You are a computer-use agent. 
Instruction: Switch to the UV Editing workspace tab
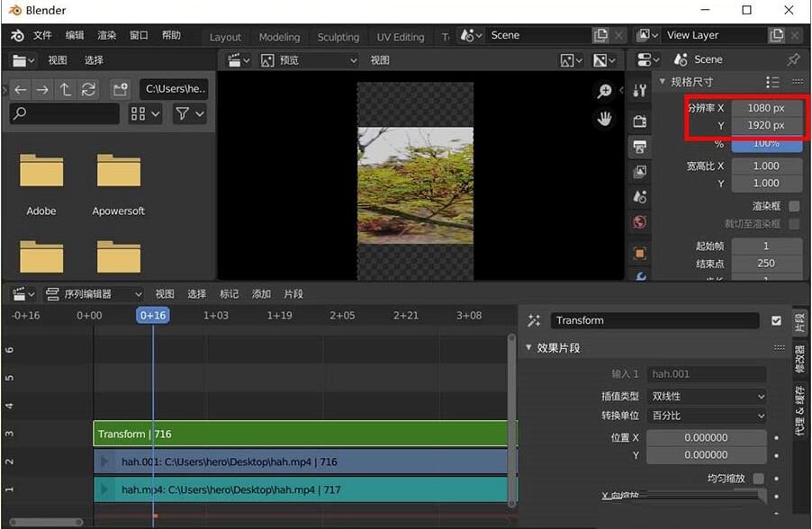pos(400,37)
